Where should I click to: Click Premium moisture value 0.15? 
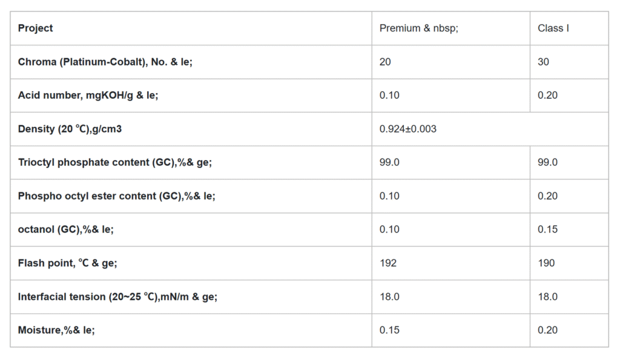click(389, 330)
